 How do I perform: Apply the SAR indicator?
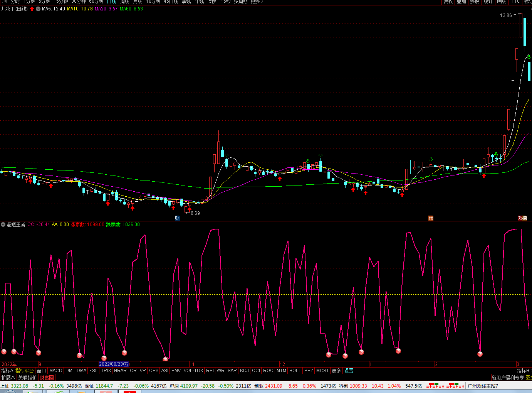(x=232, y=371)
